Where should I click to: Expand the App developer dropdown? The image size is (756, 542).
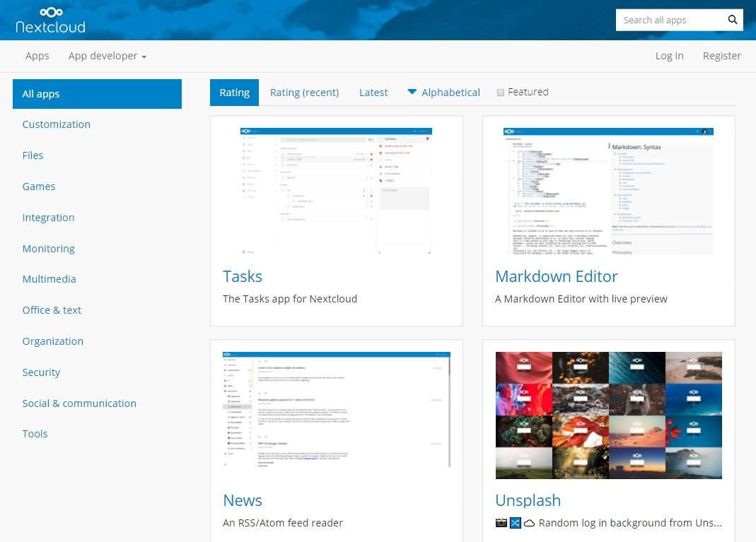pyautogui.click(x=107, y=56)
